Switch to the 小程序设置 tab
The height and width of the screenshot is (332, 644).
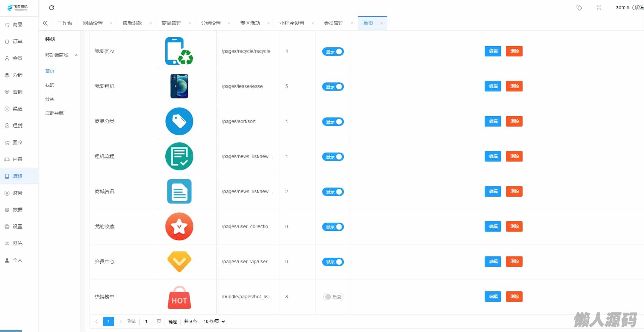(x=292, y=23)
